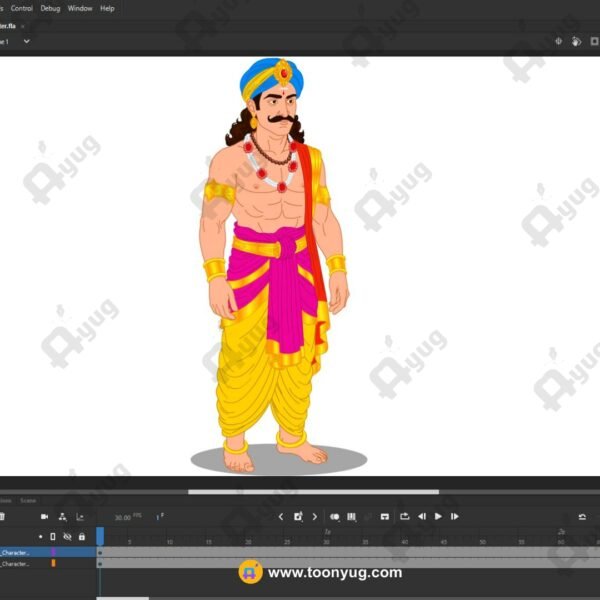Screen dimensions: 600x600
Task: Add a camera with the camera icon
Action: coord(44,517)
